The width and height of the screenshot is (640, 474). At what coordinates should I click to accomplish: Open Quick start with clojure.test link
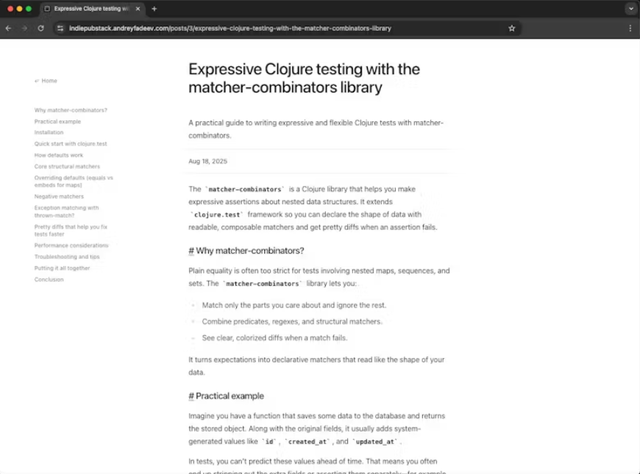coord(71,144)
